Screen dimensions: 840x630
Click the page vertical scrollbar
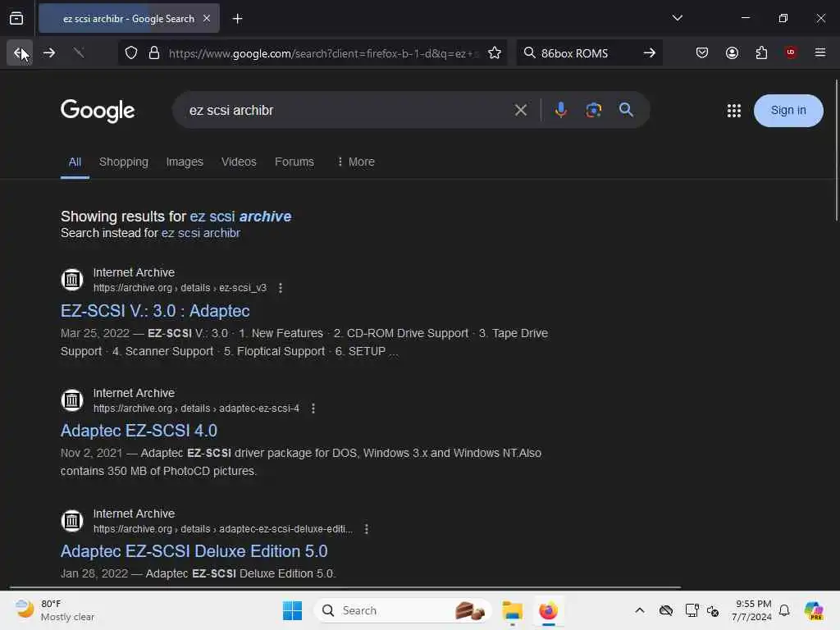coord(836,150)
